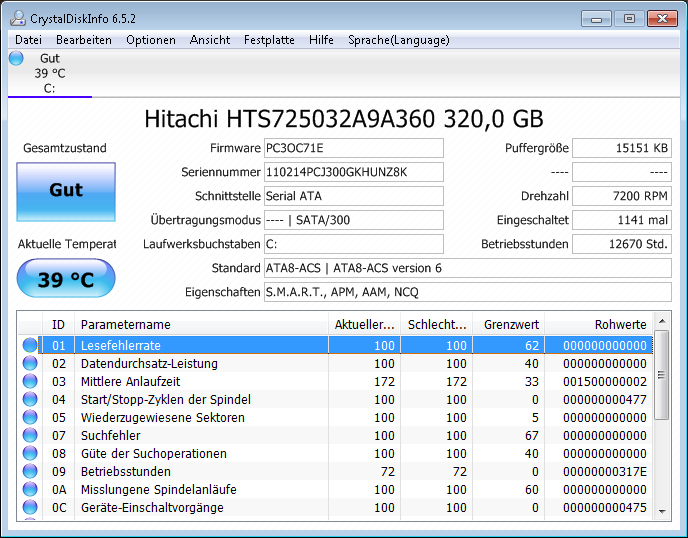Image resolution: width=688 pixels, height=538 pixels.
Task: Click status orb of Güte der Suchoperationen row
Action: [30, 453]
